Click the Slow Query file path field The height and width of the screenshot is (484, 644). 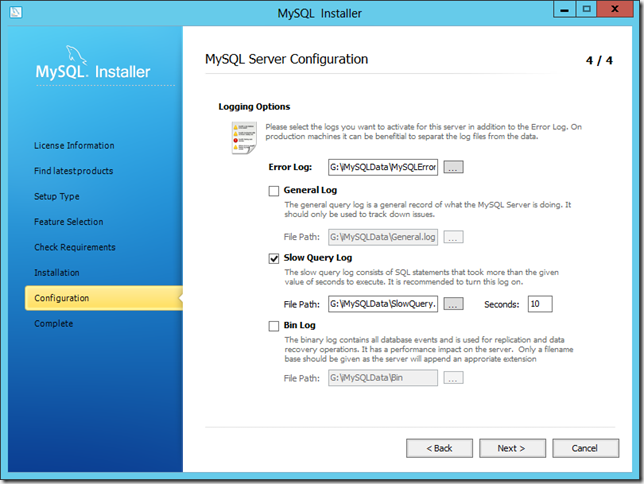383,304
